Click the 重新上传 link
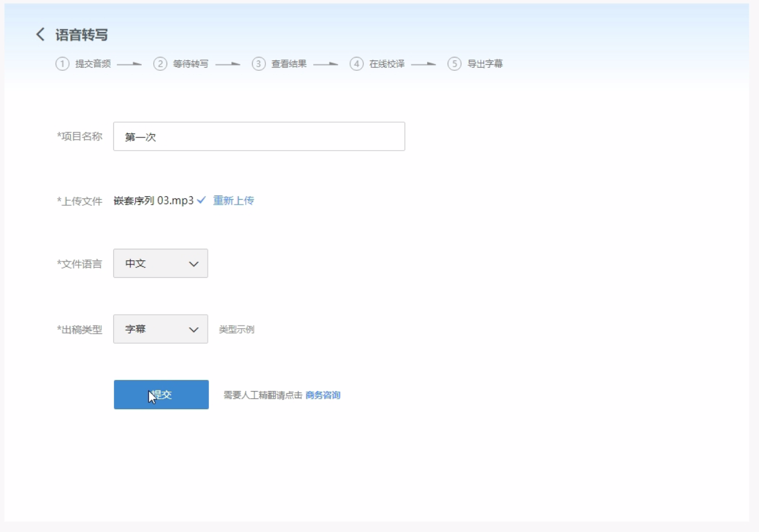 point(233,200)
